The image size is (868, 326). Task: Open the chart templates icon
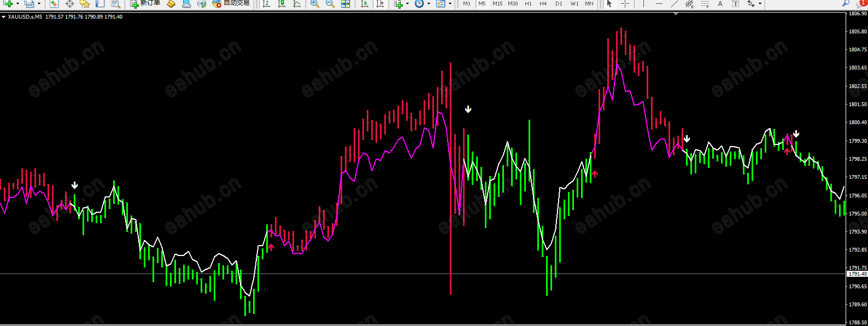click(441, 3)
